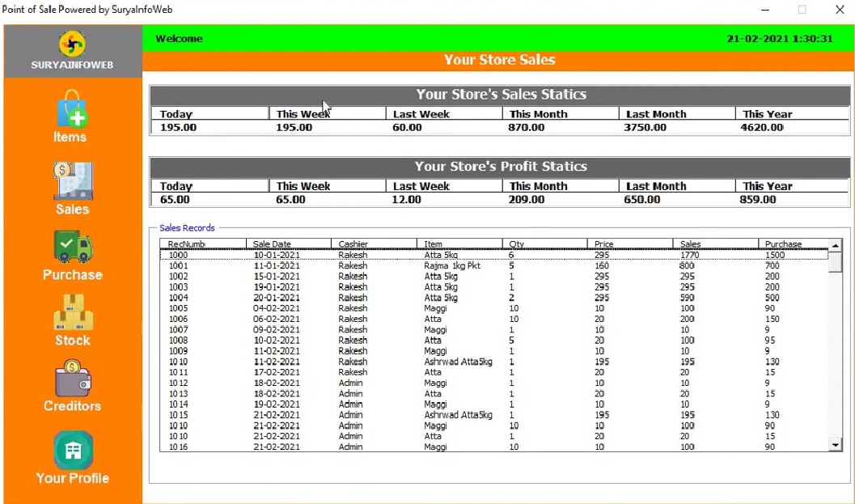Image resolution: width=855 pixels, height=504 pixels.
Task: Click the scrollbar down arrow
Action: pyautogui.click(x=835, y=444)
